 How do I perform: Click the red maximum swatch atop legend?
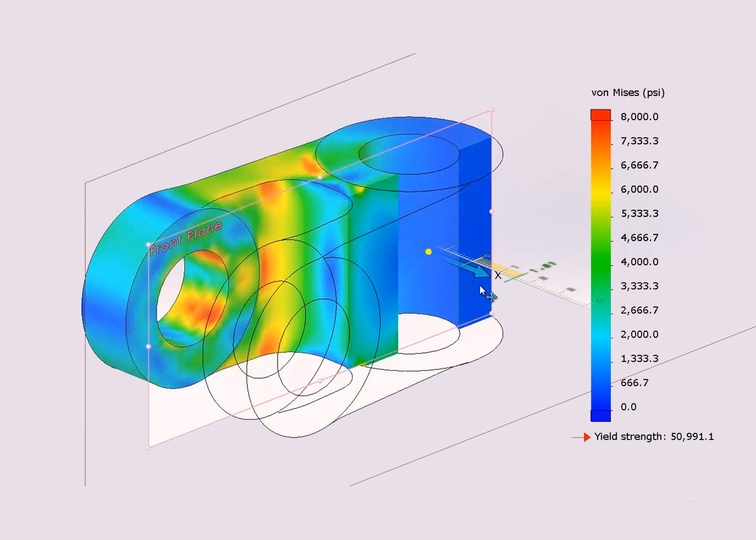[600, 115]
